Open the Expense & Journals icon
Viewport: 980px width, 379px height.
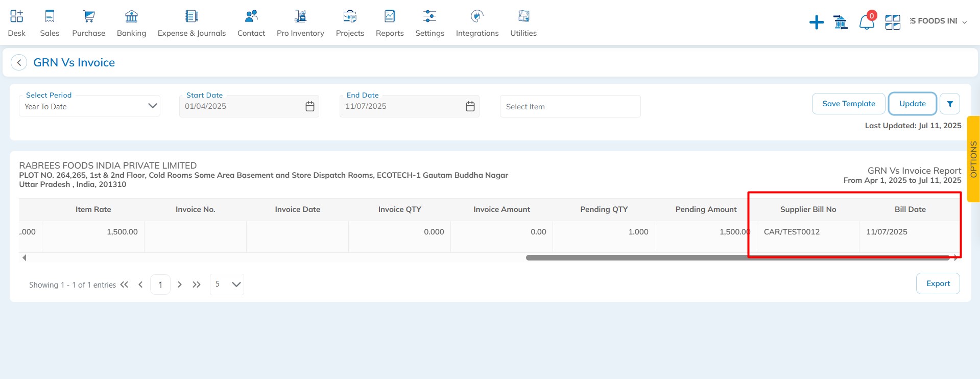click(192, 16)
